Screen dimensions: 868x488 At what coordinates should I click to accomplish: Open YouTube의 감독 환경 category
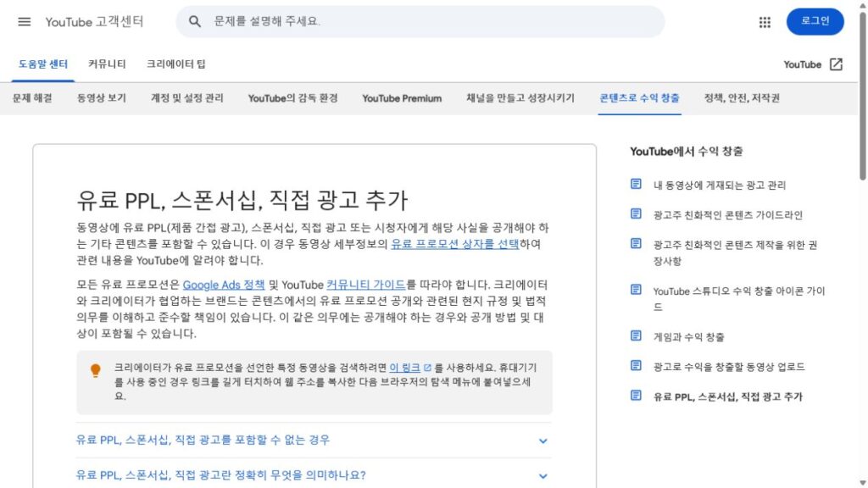[292, 98]
